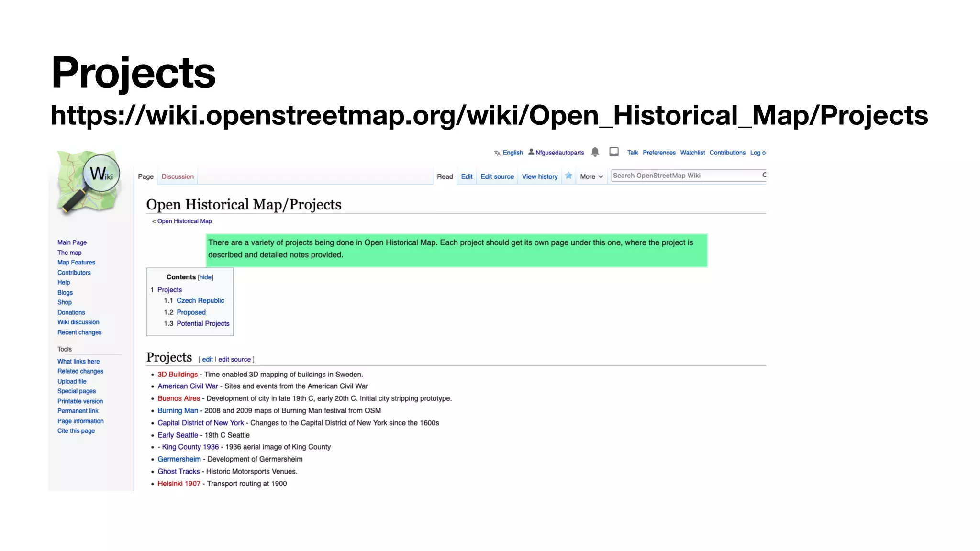Open the Talk link
980x551 pixels.
click(x=633, y=153)
